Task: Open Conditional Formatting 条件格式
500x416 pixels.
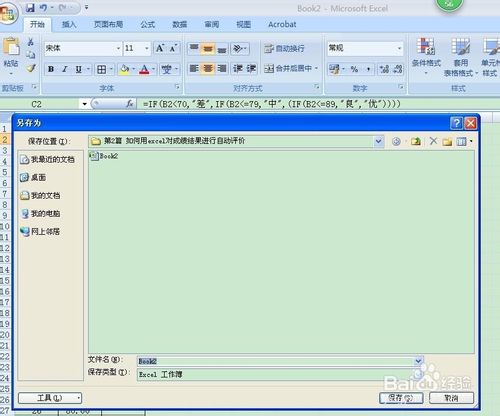Action: 426,56
